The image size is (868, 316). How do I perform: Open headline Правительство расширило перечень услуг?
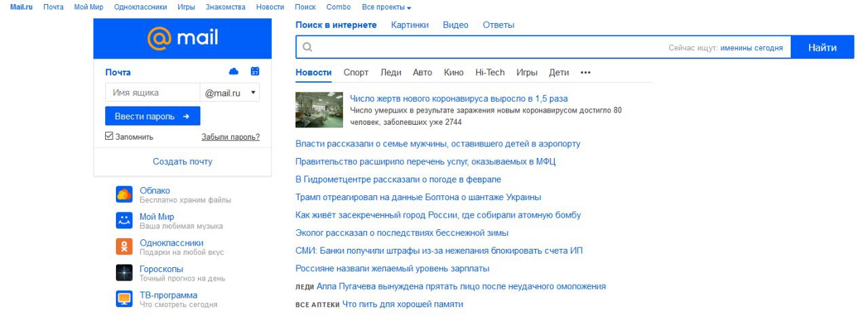[x=426, y=161]
